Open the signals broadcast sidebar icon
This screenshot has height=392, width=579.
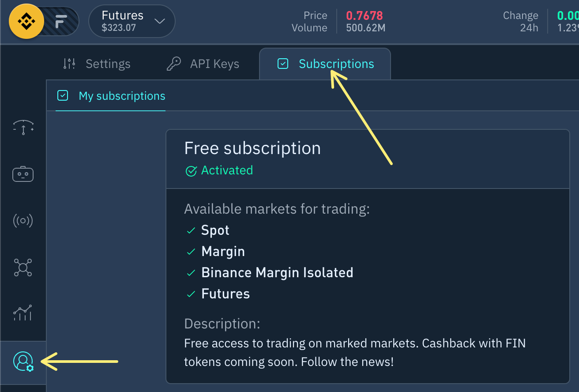23,220
